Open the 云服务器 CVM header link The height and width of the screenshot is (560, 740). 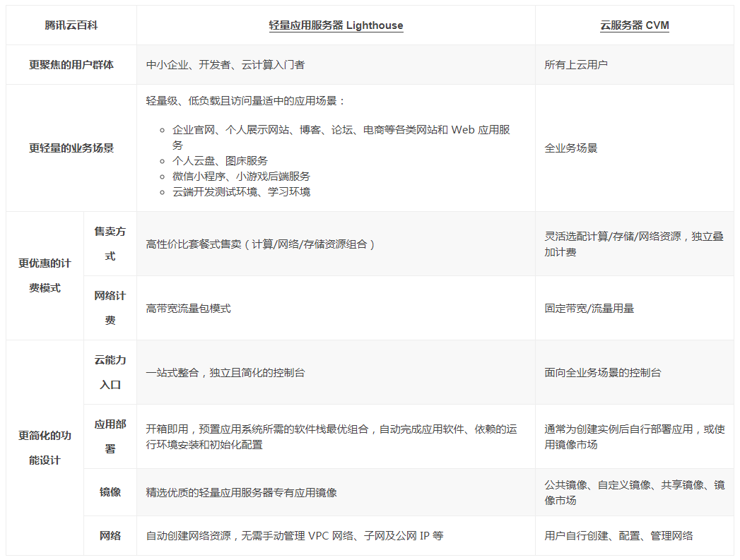click(x=634, y=25)
